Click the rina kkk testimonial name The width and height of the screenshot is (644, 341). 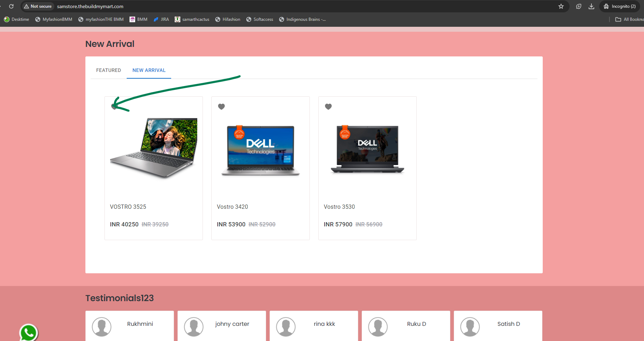[324, 324]
